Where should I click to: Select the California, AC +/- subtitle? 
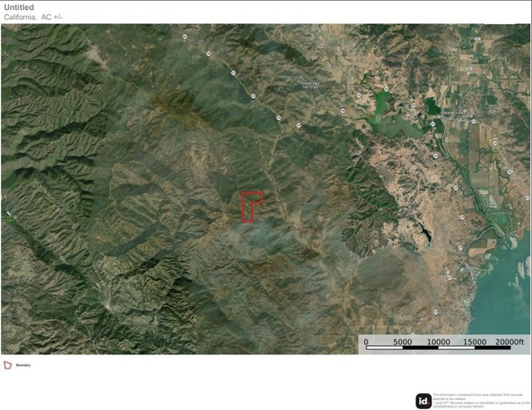[x=33, y=17]
